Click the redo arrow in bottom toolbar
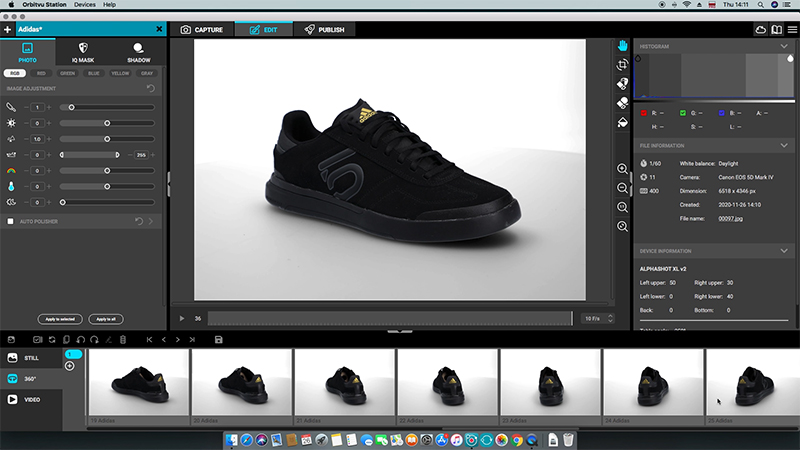This screenshot has height=450, width=800. [x=94, y=340]
